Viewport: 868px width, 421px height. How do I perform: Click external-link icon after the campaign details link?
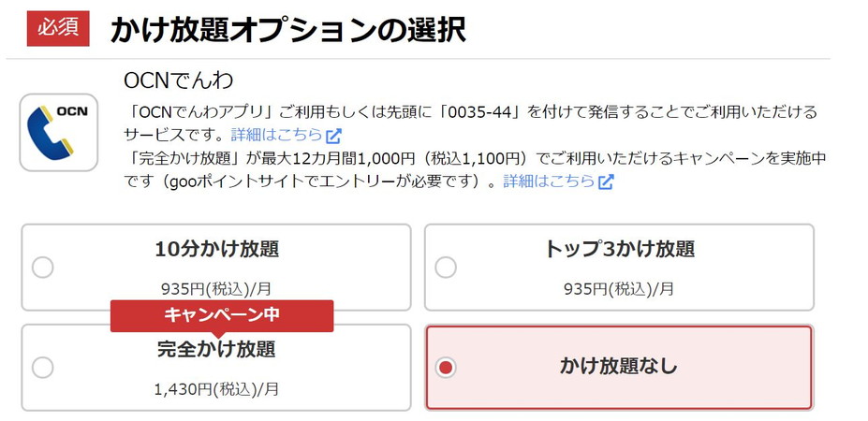[x=606, y=181]
